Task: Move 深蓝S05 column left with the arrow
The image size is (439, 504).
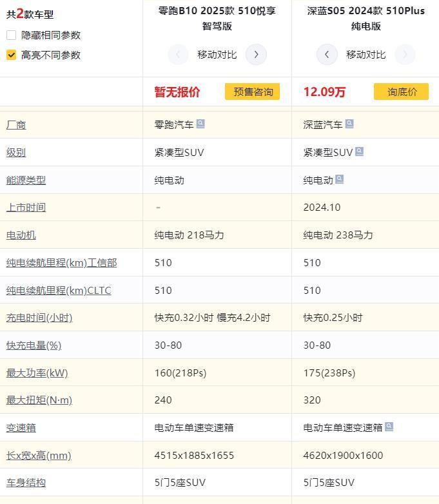Action: coord(327,55)
